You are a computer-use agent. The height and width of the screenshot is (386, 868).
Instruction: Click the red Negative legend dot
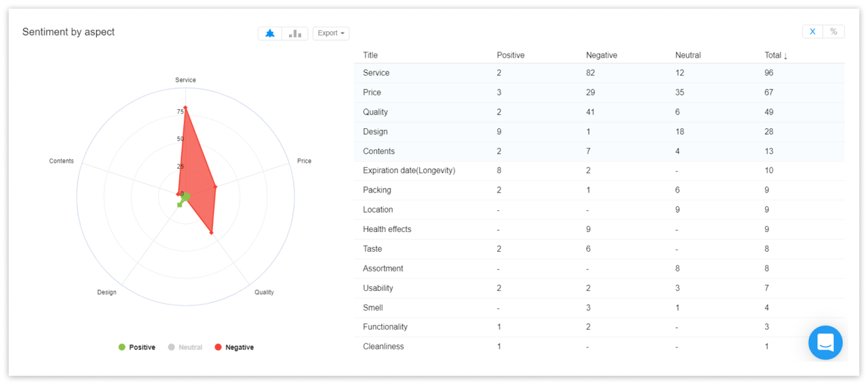pyautogui.click(x=218, y=347)
